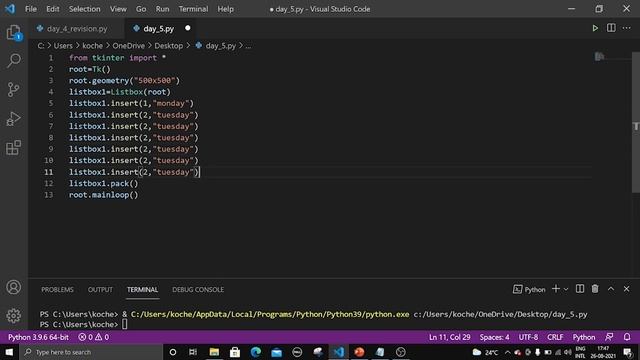Open the Accounts menu icon
Image resolution: width=640 pixels, height=360 pixels.
coord(13,287)
